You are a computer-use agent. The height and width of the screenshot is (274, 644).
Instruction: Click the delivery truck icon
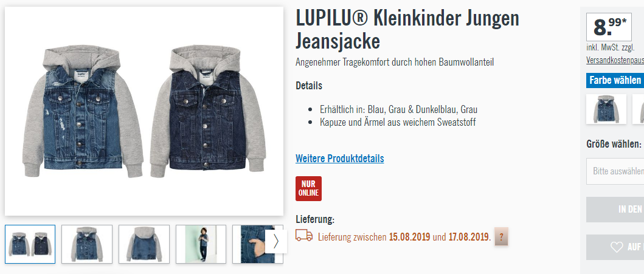304,236
